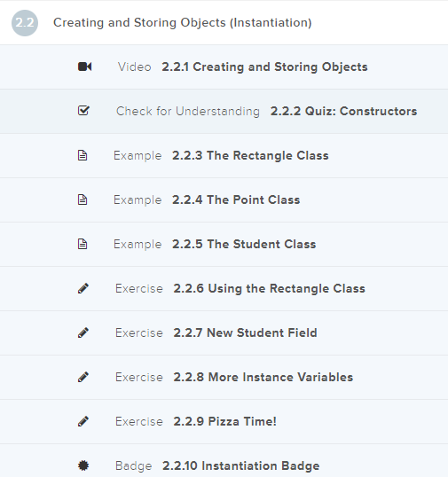Open exercise 2.2.9 Pizza Time!
The height and width of the screenshot is (477, 448).
224,422
